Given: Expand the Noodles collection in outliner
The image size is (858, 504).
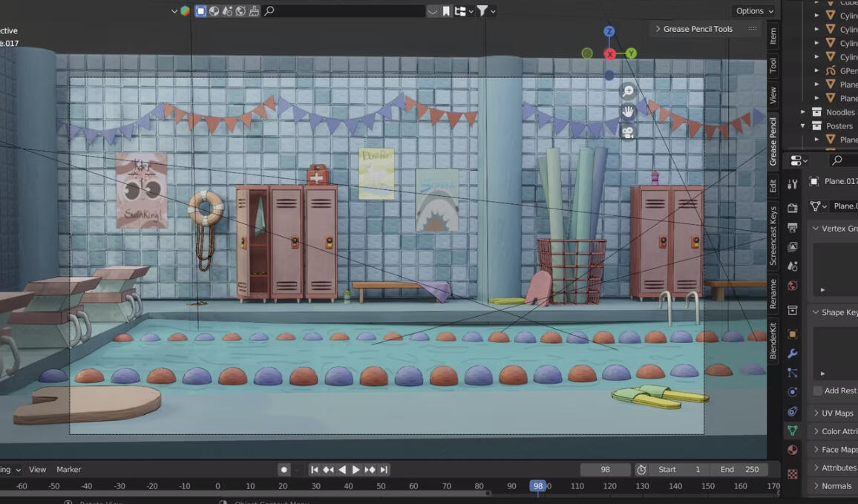Looking at the screenshot, I should [x=803, y=111].
